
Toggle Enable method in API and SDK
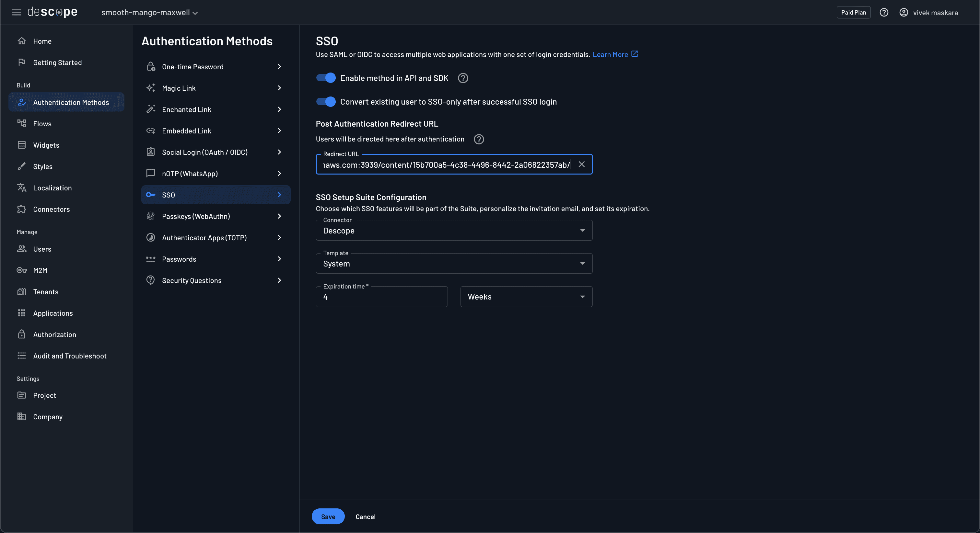coord(325,78)
